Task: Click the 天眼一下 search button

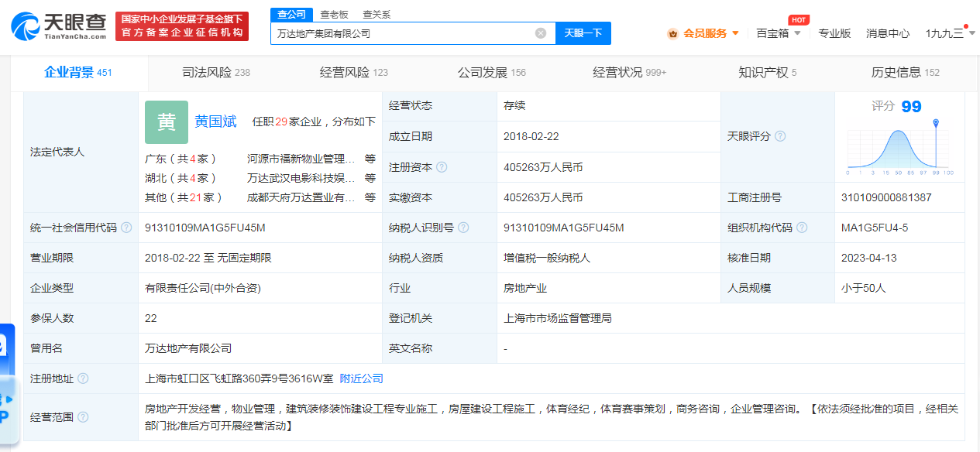Action: click(583, 33)
